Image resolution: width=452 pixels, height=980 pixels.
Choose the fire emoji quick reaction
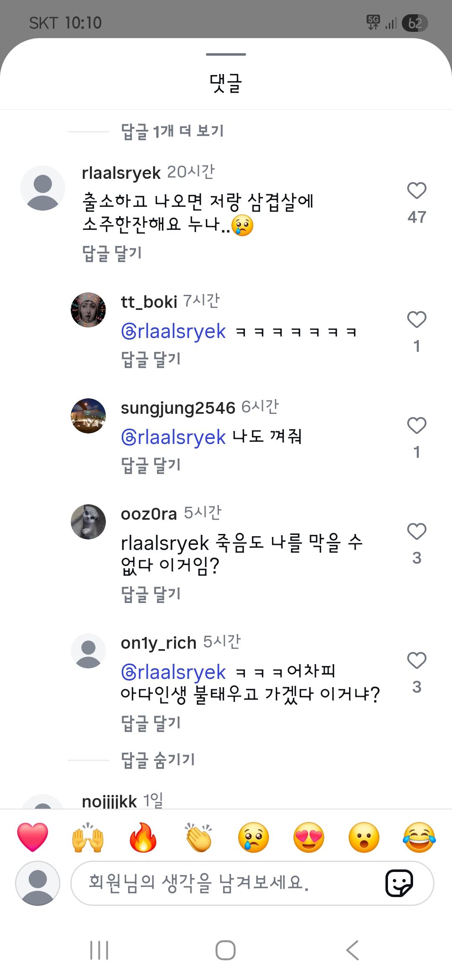click(x=143, y=837)
